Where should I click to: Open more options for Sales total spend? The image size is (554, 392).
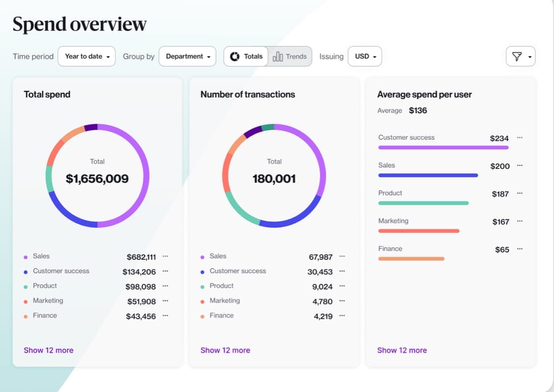click(x=165, y=256)
